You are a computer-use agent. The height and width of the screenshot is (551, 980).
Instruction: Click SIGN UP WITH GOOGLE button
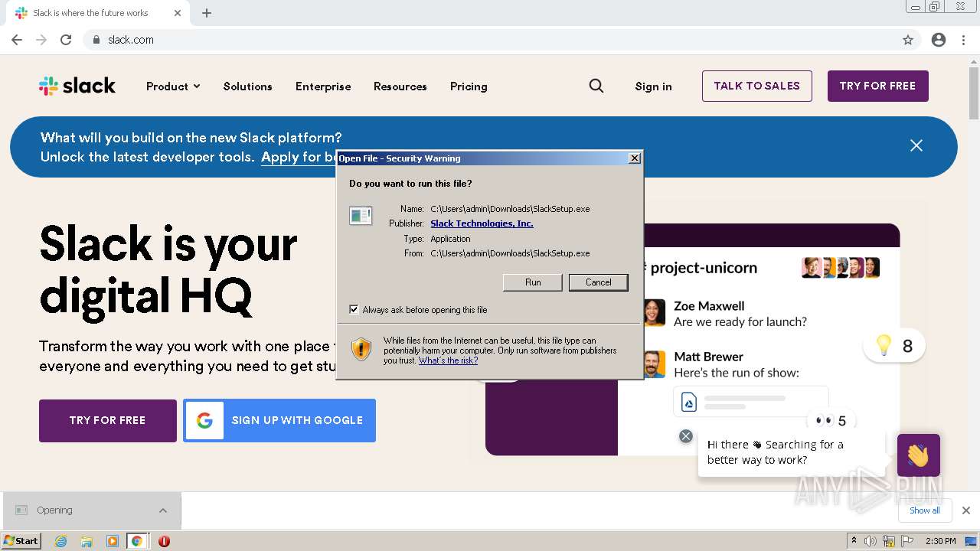[279, 420]
